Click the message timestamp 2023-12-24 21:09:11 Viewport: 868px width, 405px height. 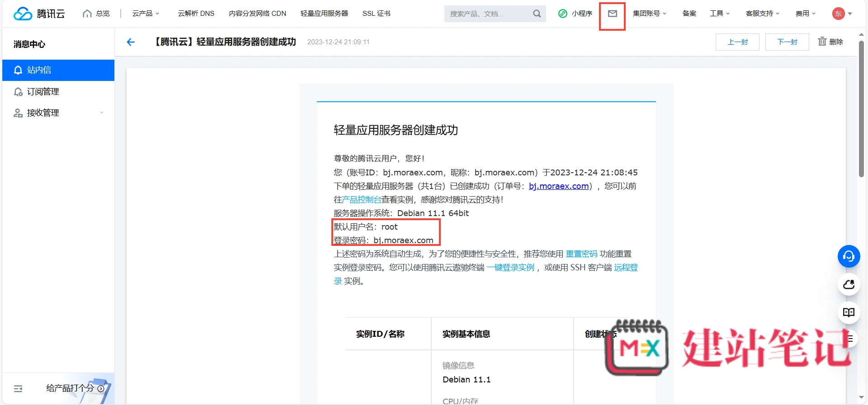point(338,42)
